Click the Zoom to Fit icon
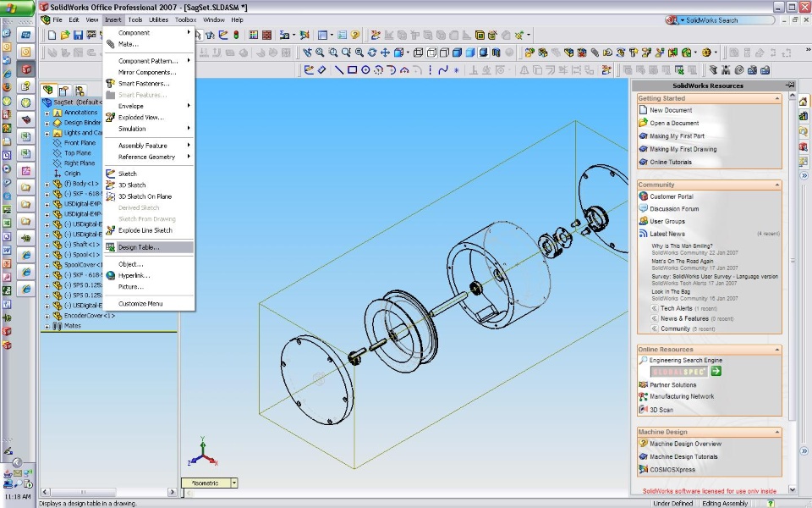Screen dimensions: 812x508 point(320,52)
